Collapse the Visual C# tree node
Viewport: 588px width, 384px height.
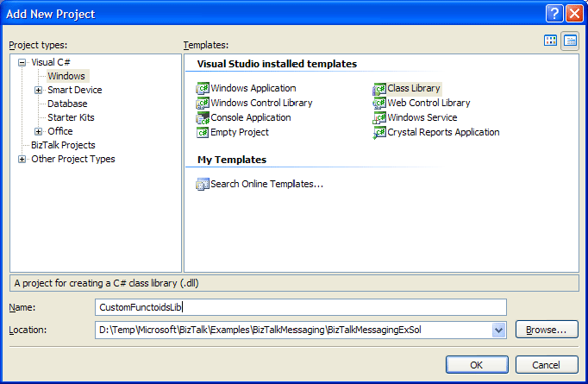tap(22, 62)
